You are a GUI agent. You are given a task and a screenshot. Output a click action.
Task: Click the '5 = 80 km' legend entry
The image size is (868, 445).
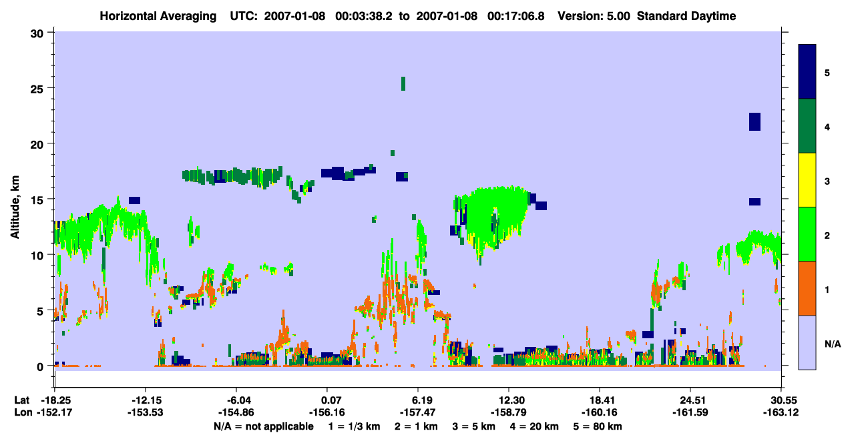[x=598, y=426]
